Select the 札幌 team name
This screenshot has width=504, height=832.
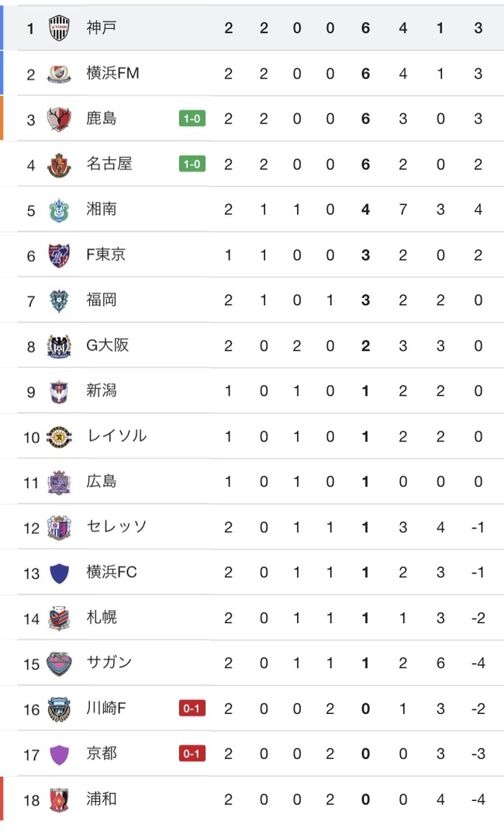pyautogui.click(x=102, y=618)
